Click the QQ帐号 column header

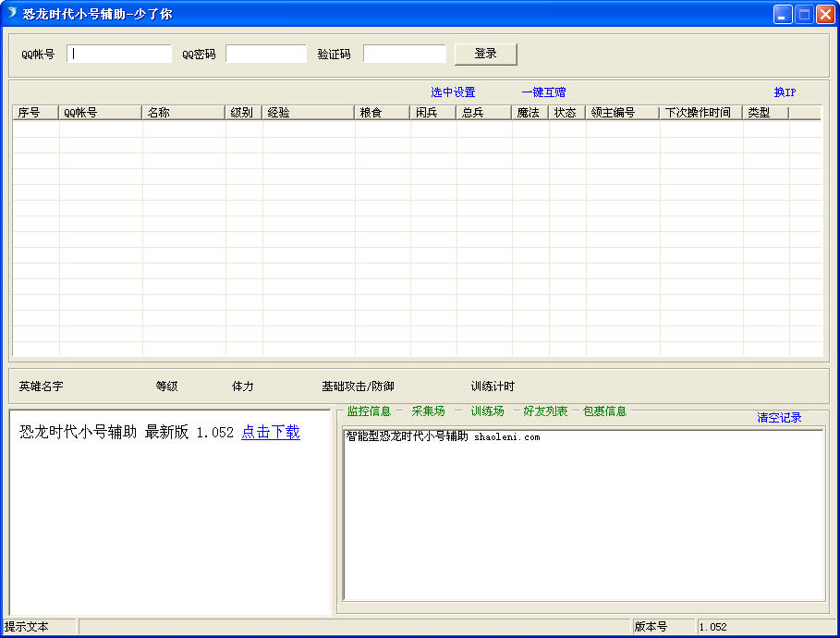coord(100,113)
